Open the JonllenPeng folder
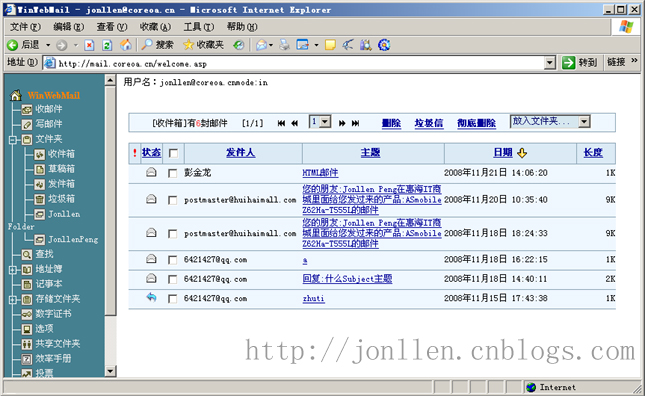This screenshot has width=645, height=396. tap(73, 239)
